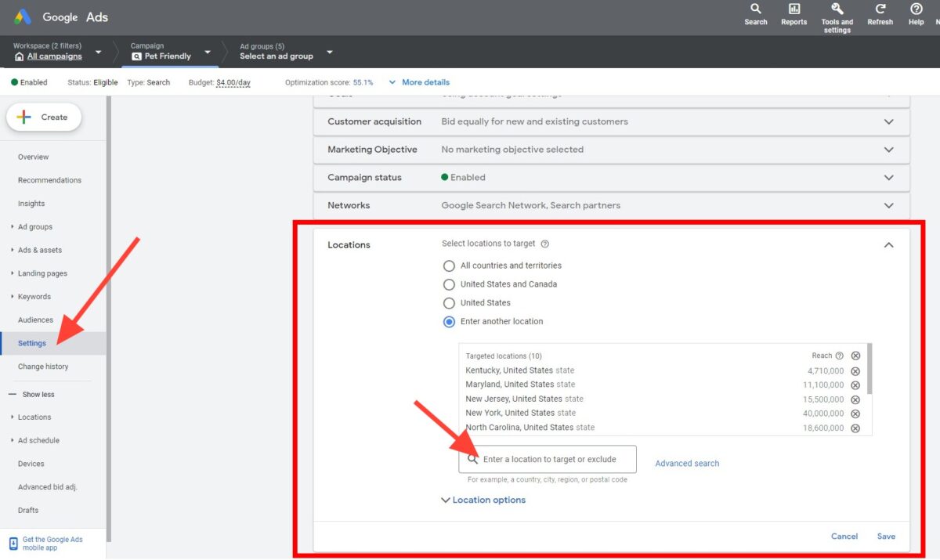Viewport: 940px width, 560px height.
Task: Save the location settings
Action: click(886, 536)
